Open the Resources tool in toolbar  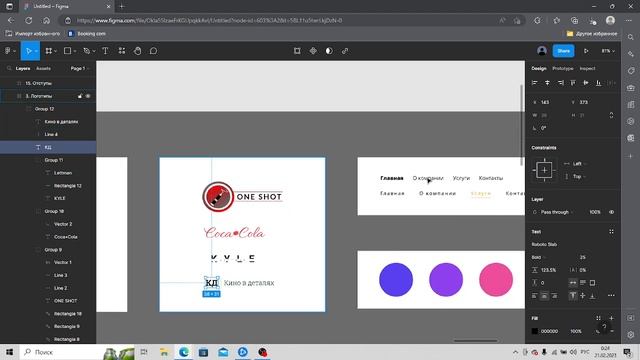point(122,51)
